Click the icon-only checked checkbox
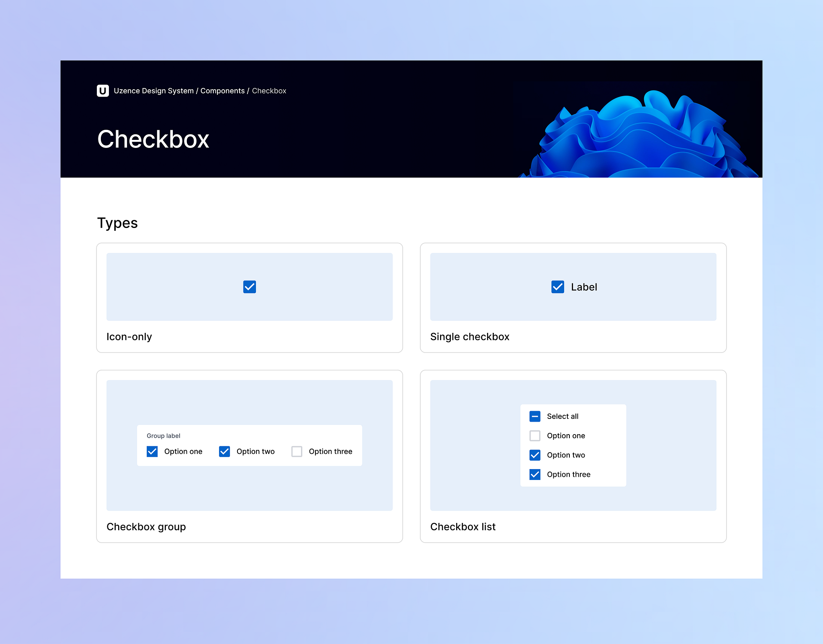 (x=249, y=287)
